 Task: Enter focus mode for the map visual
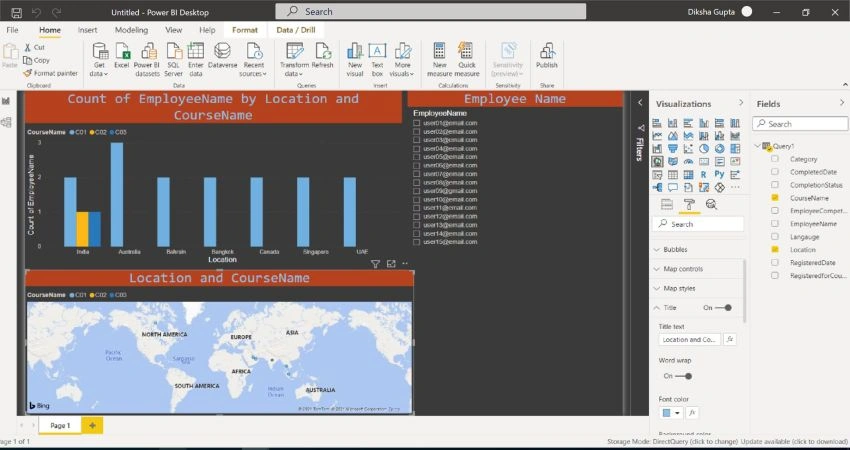point(391,264)
